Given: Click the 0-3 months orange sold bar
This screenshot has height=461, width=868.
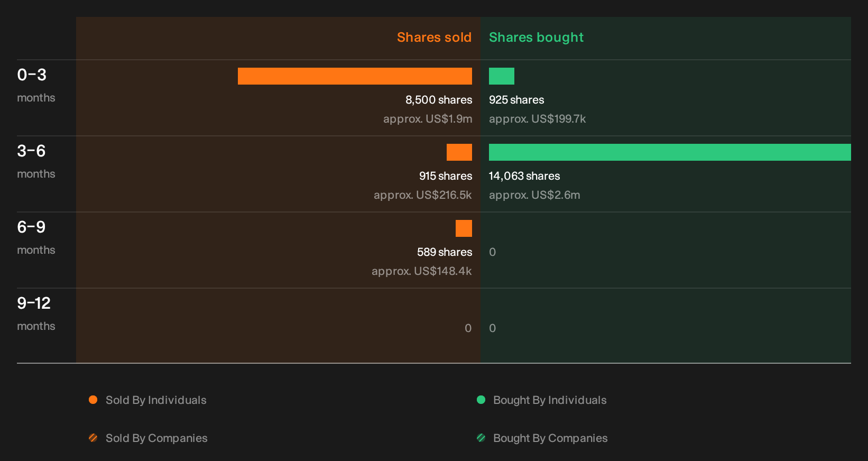Looking at the screenshot, I should (355, 76).
